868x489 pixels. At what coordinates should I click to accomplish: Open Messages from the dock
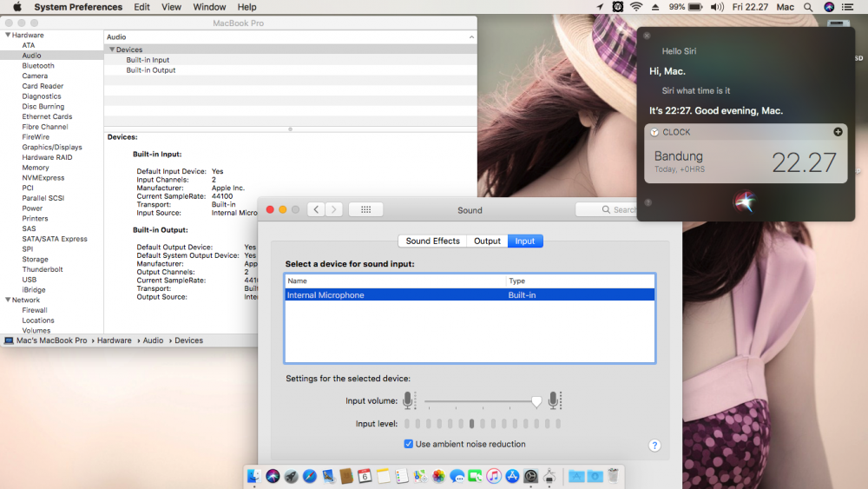[x=457, y=476]
